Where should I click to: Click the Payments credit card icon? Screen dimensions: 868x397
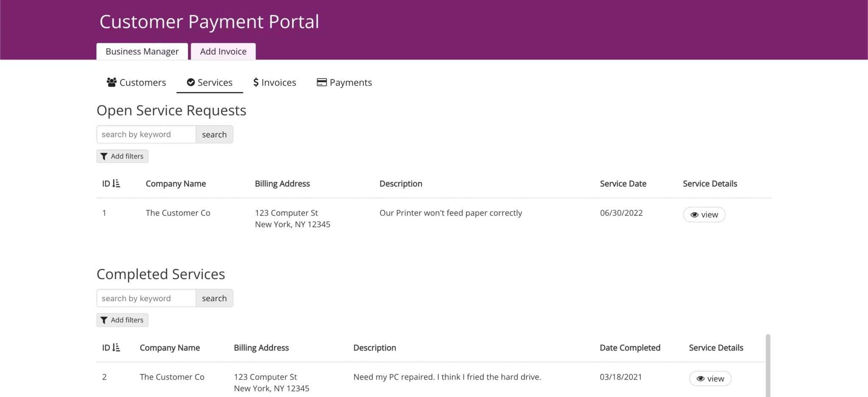(322, 82)
